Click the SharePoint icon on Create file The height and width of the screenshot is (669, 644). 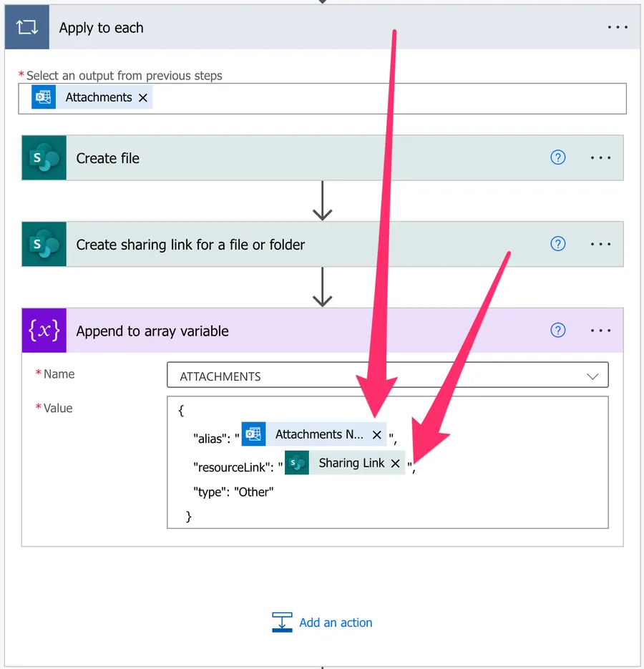coord(44,158)
